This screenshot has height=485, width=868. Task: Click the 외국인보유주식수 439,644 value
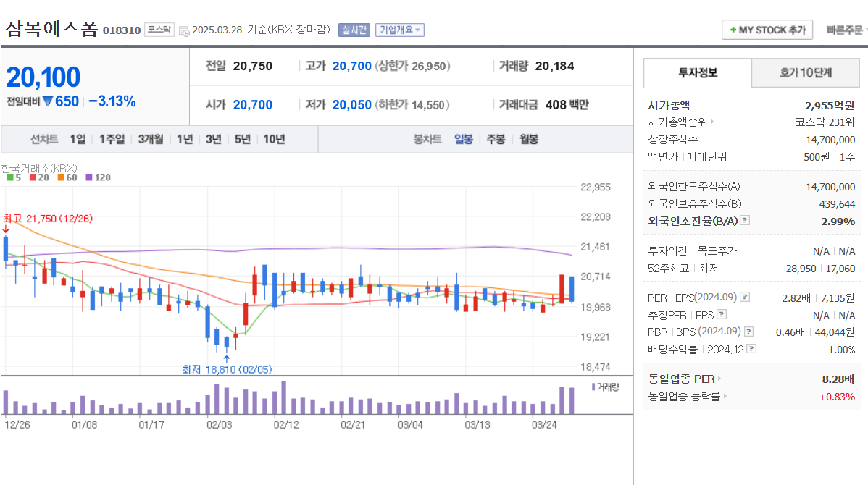pyautogui.click(x=837, y=204)
